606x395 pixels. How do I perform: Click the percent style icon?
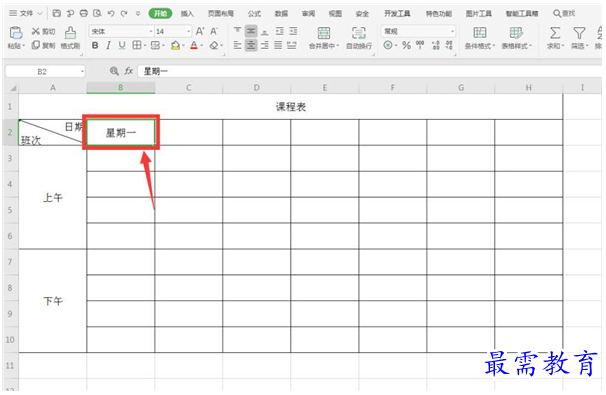(x=406, y=46)
